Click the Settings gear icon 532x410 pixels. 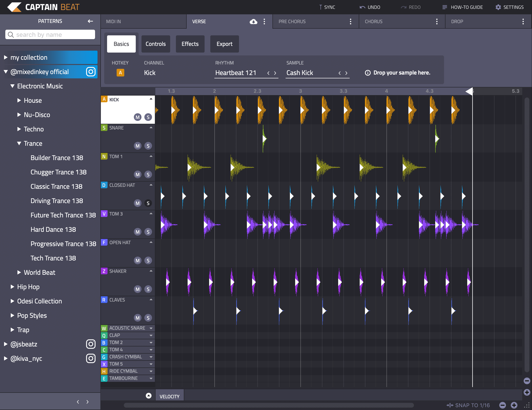pyautogui.click(x=498, y=7)
